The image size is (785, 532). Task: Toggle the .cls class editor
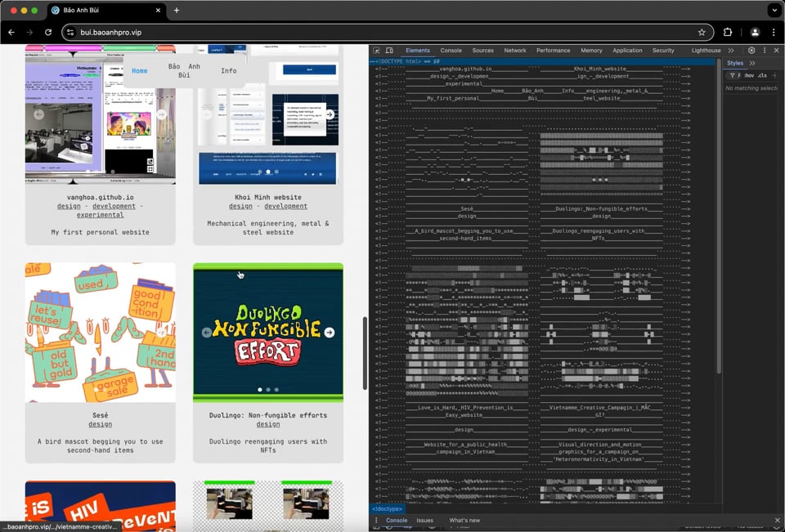[x=762, y=75]
